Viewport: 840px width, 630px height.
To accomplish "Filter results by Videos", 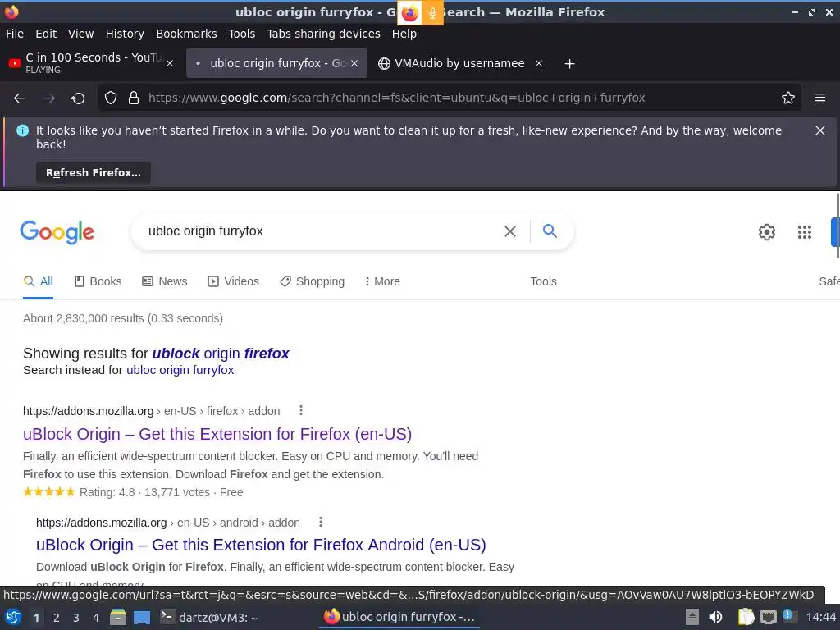I will coord(233,281).
